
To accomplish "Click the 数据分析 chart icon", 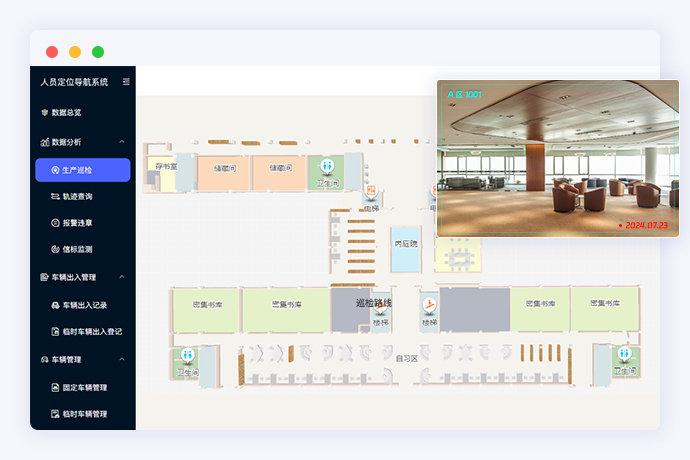I will [x=44, y=142].
